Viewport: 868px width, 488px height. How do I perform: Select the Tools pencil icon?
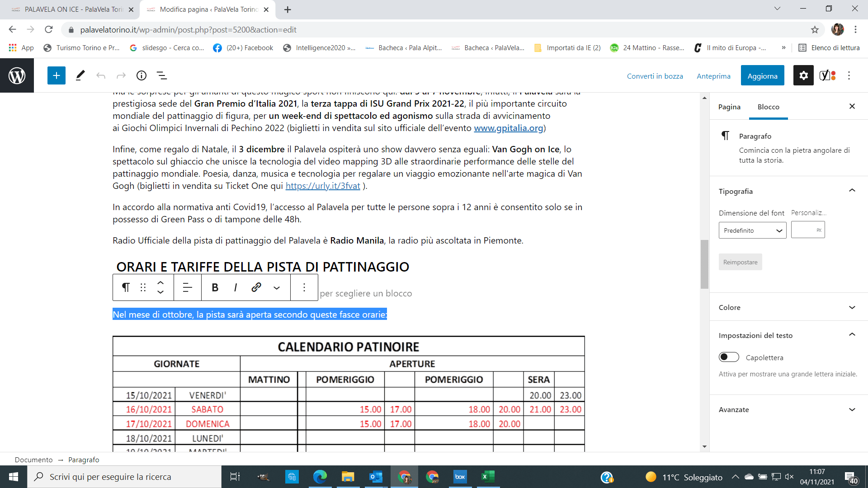tap(80, 75)
